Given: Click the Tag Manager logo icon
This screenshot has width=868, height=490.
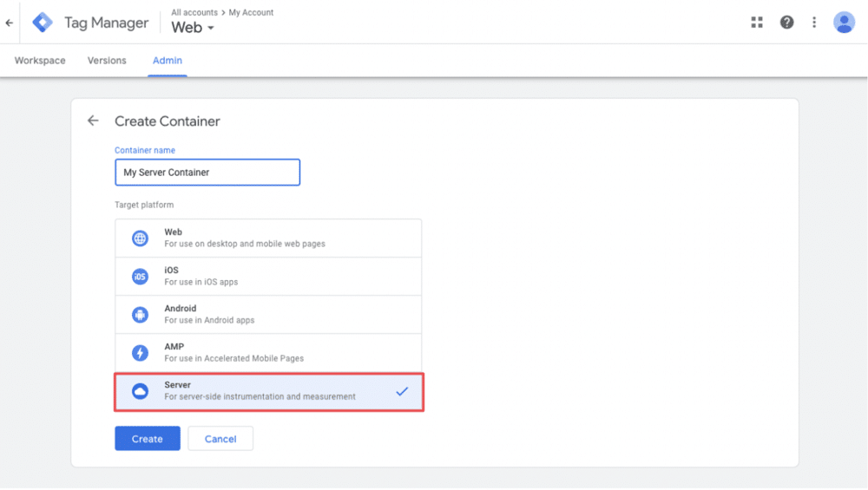Looking at the screenshot, I should [x=43, y=23].
